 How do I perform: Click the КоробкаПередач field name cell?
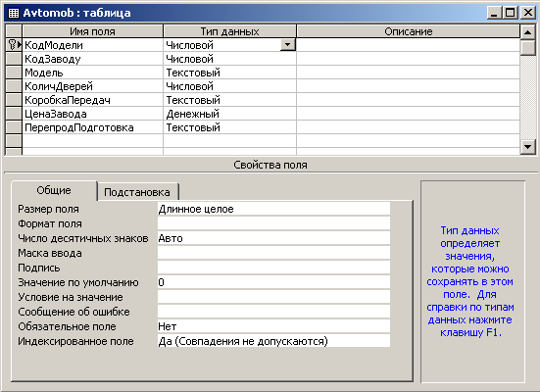pos(93,100)
